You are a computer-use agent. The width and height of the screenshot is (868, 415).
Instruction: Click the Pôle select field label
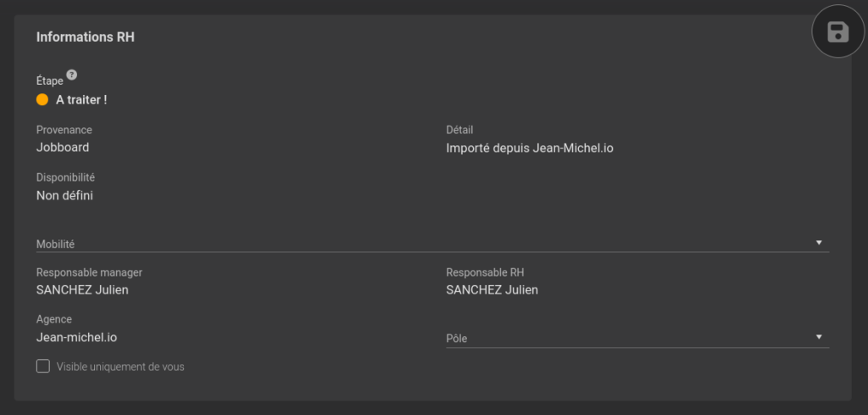pos(457,339)
